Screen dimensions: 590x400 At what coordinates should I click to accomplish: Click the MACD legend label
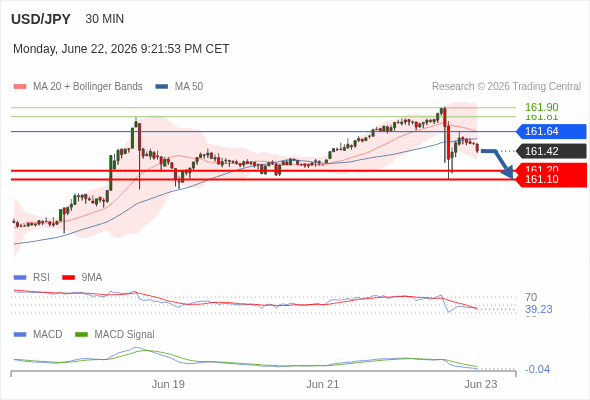[48, 335]
